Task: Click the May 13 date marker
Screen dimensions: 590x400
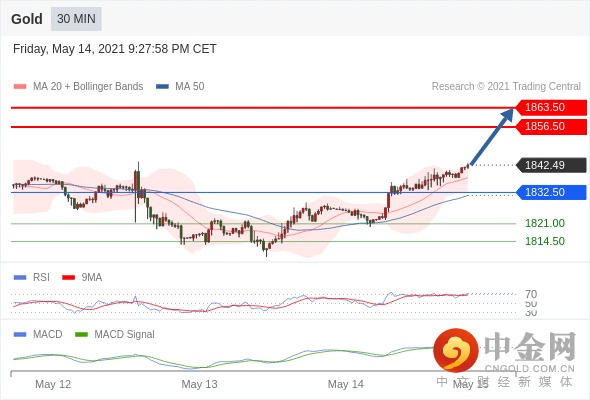Action: click(x=199, y=384)
